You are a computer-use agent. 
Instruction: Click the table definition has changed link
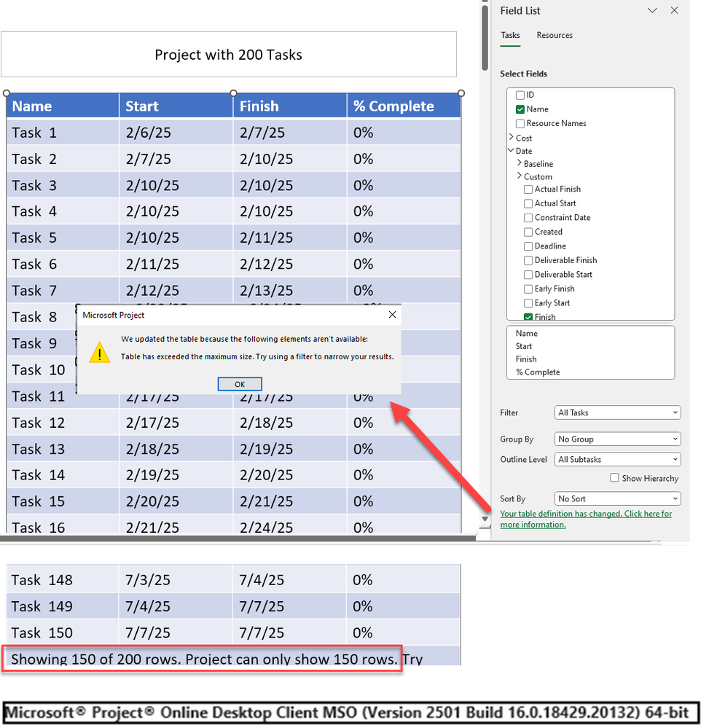(x=586, y=519)
